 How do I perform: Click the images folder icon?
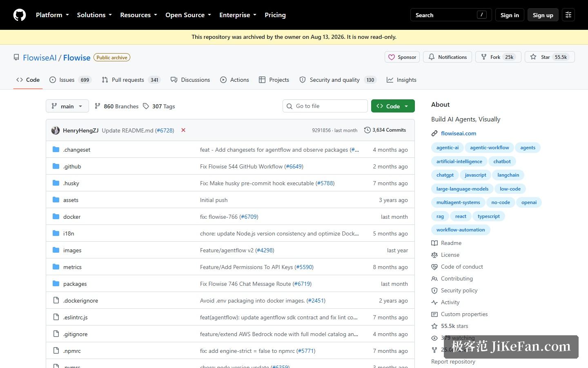tap(56, 250)
